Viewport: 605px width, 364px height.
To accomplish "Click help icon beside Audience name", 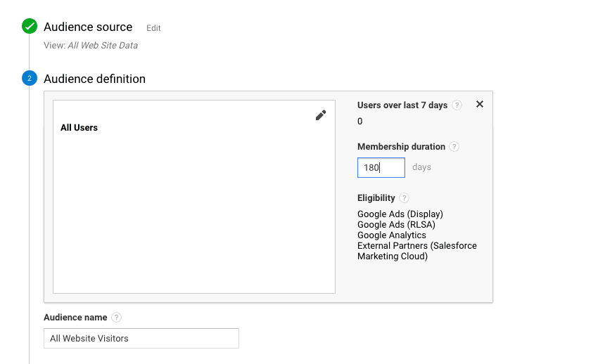I will click(116, 318).
